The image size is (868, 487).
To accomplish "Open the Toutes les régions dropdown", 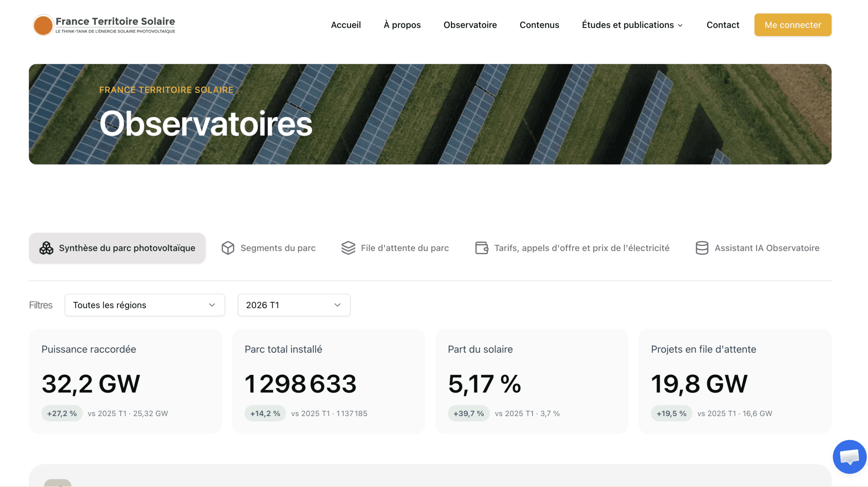I will [145, 305].
